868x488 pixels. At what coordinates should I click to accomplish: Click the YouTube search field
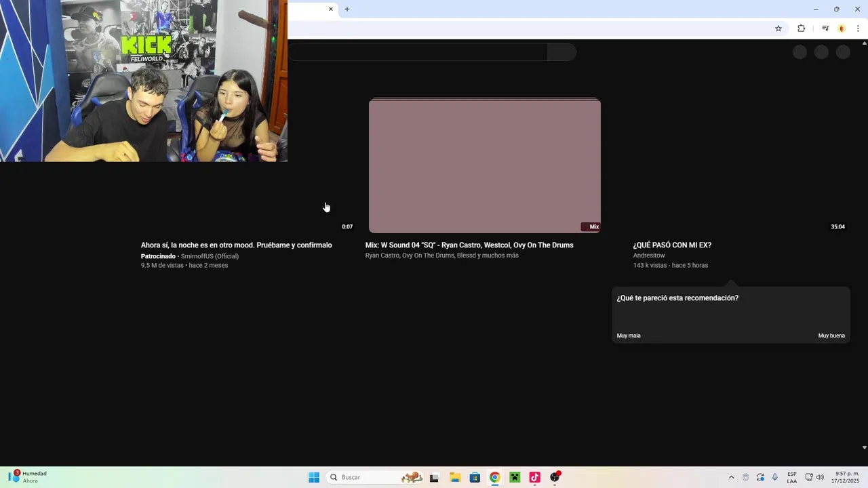[418, 52]
